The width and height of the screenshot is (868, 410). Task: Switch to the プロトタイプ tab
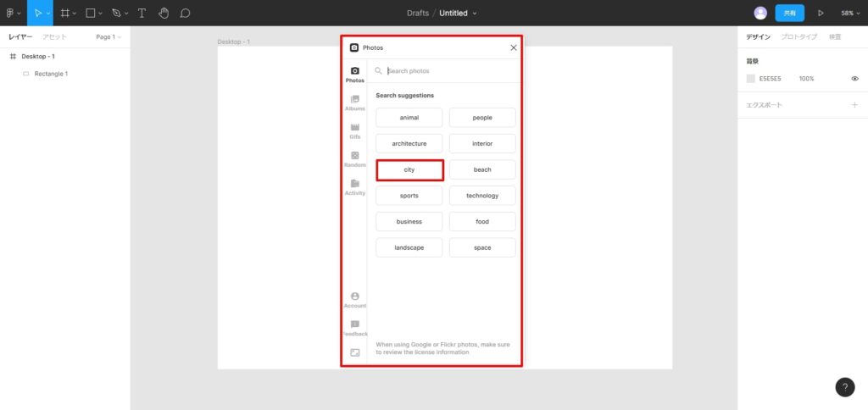click(x=798, y=37)
